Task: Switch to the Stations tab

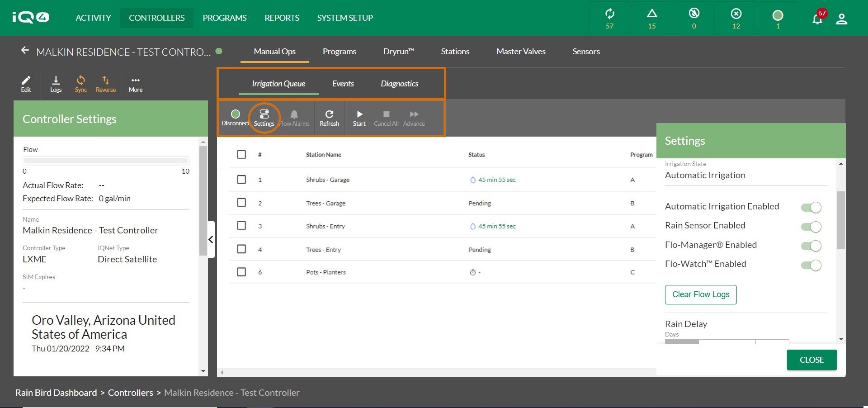Action: [455, 52]
